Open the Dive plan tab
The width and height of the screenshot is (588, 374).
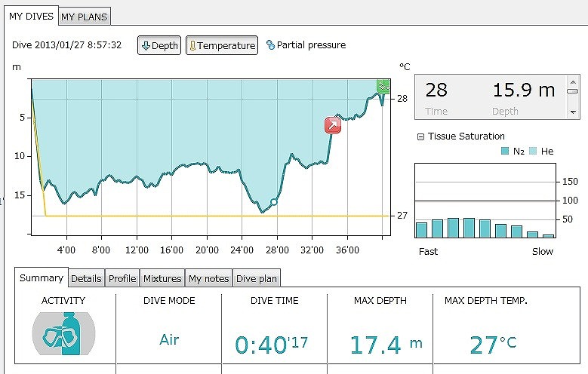(x=257, y=278)
